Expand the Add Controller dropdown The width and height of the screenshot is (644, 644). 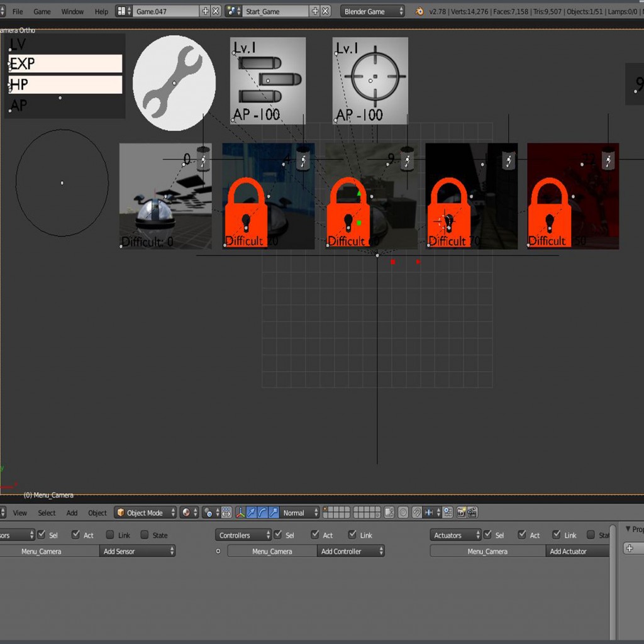pyautogui.click(x=351, y=552)
